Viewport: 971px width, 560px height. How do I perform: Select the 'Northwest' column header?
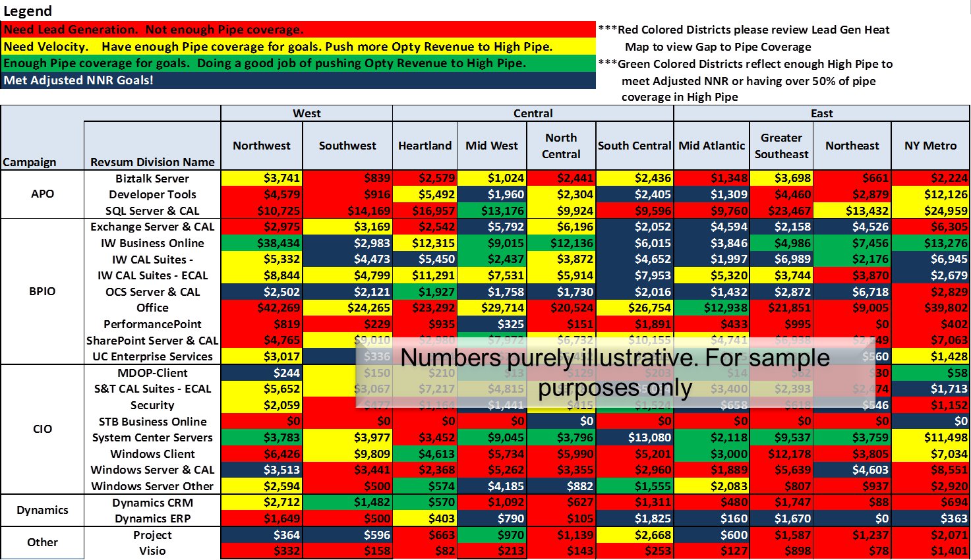coord(262,146)
